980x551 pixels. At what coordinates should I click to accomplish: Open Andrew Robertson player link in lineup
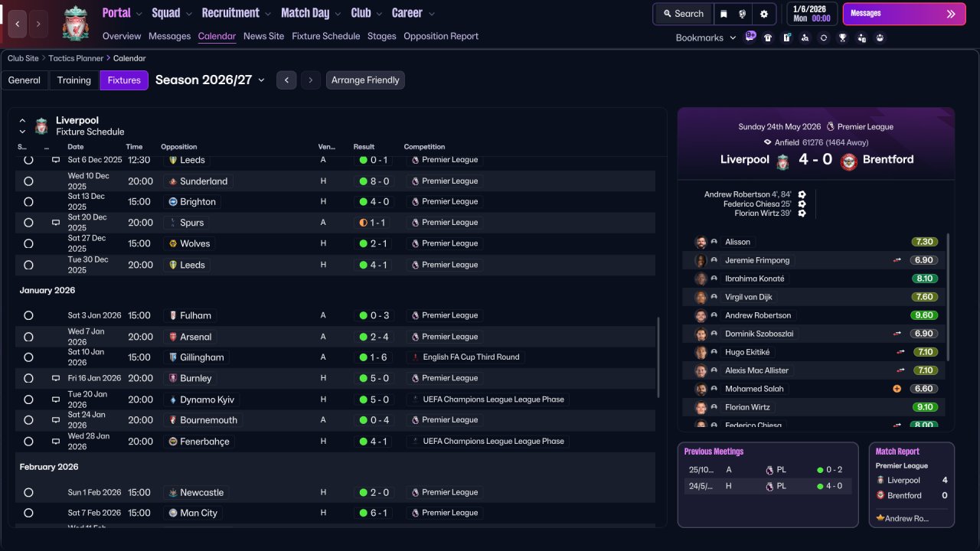(758, 315)
